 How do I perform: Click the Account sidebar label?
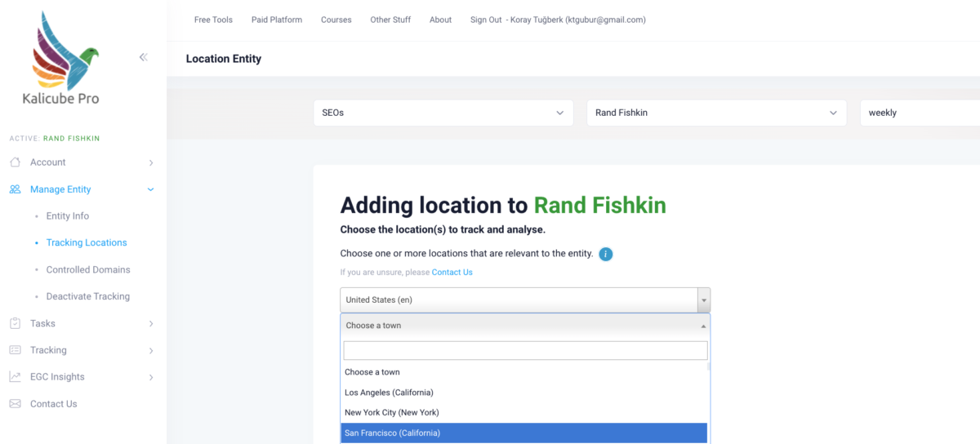coord(48,162)
